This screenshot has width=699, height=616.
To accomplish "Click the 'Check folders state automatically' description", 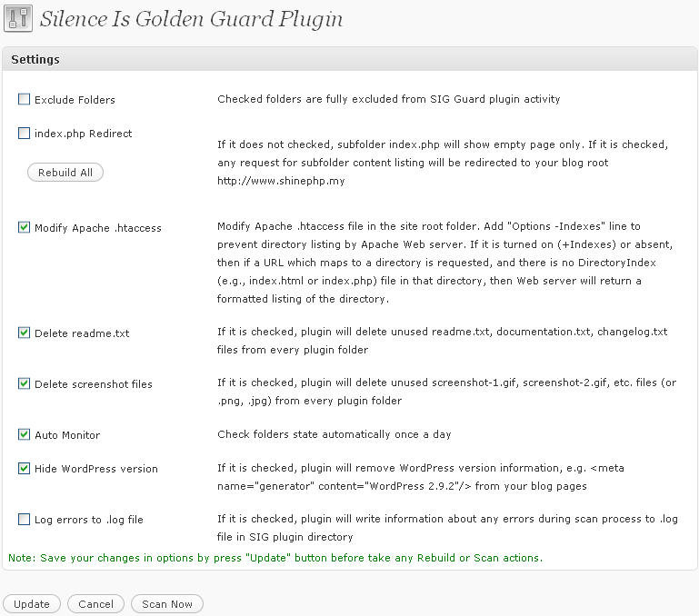I will coord(334,434).
